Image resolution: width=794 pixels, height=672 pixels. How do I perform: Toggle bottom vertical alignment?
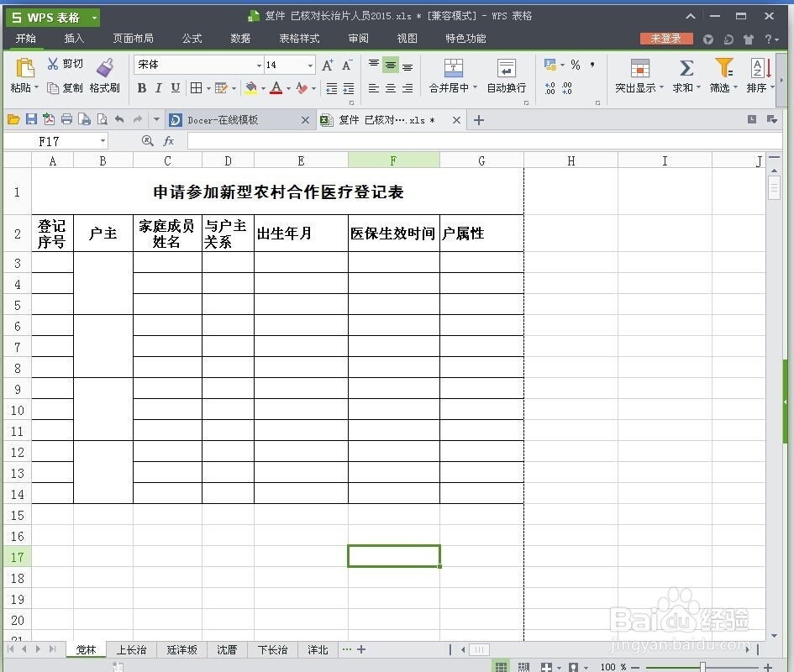[x=408, y=66]
